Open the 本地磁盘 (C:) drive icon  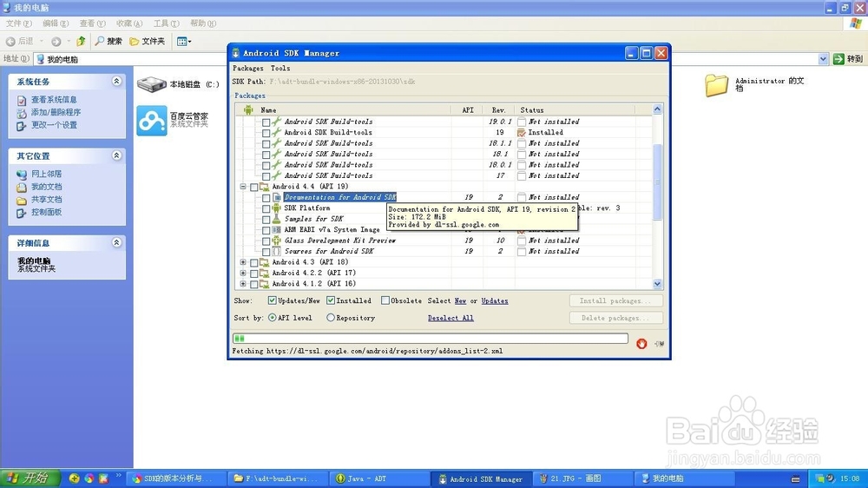152,84
